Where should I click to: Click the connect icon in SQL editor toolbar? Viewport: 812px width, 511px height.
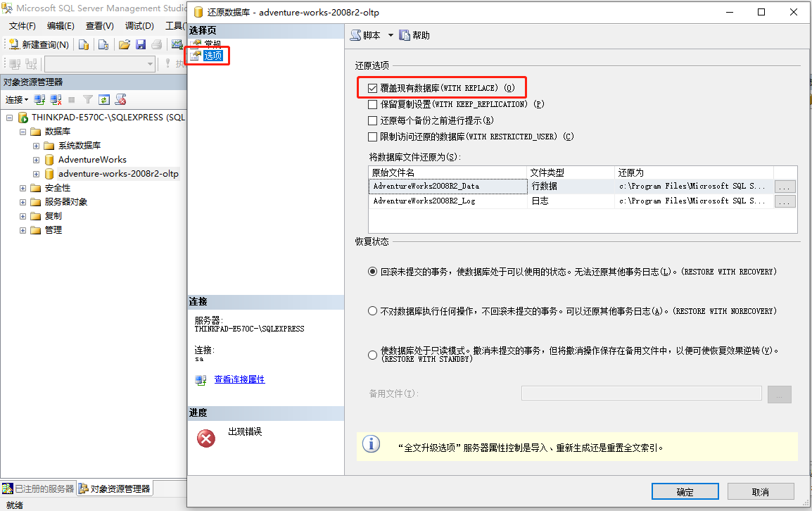click(x=15, y=64)
